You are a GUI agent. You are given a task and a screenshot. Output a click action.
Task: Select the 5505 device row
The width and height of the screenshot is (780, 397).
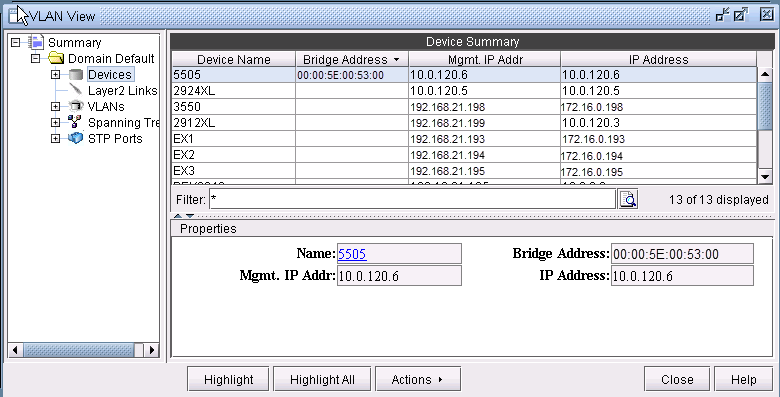[465, 75]
